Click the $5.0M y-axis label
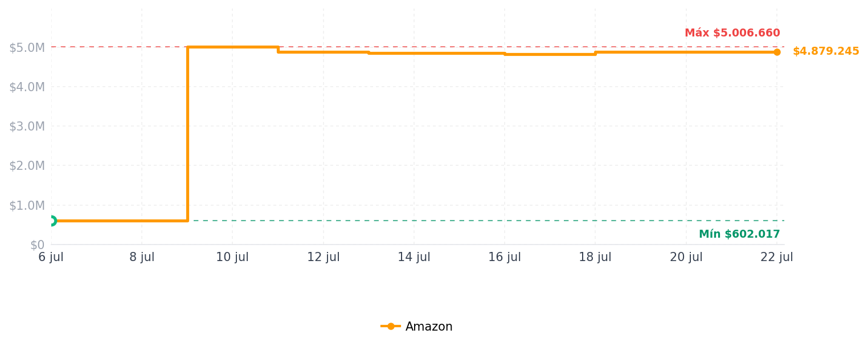868x346 pixels. 27,48
